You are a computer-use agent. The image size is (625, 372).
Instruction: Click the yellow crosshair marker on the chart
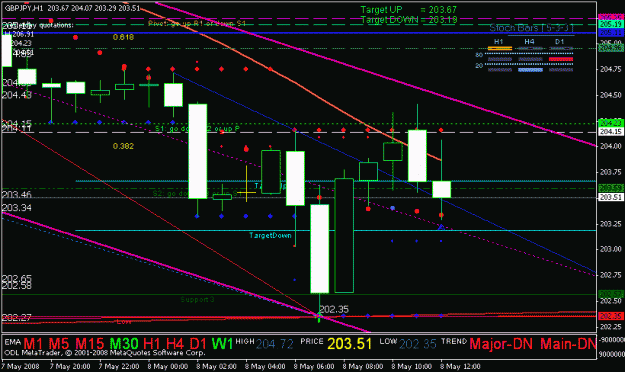tap(247, 193)
